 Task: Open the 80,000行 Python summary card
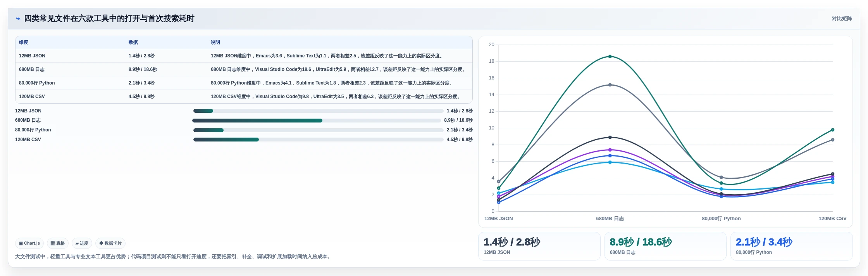click(x=791, y=246)
